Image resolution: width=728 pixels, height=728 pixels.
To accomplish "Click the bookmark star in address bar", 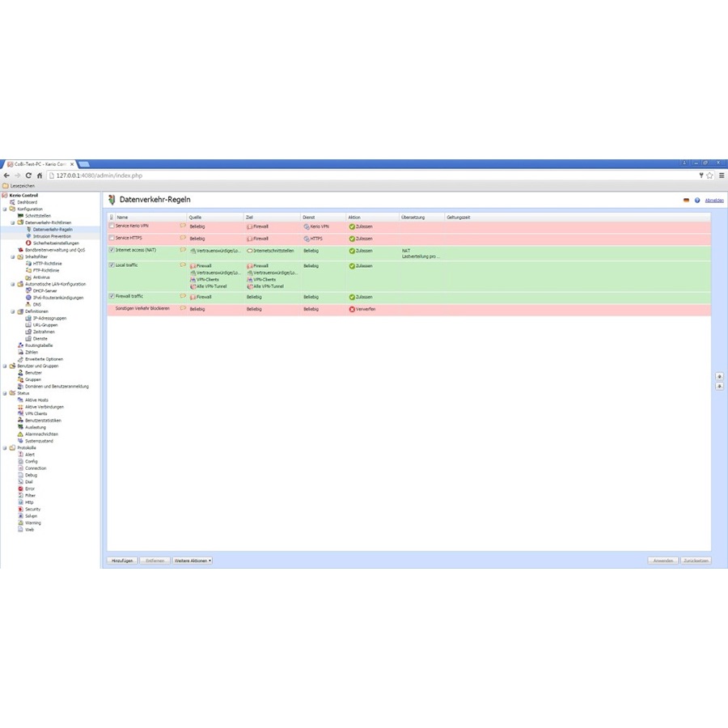I will [x=709, y=176].
